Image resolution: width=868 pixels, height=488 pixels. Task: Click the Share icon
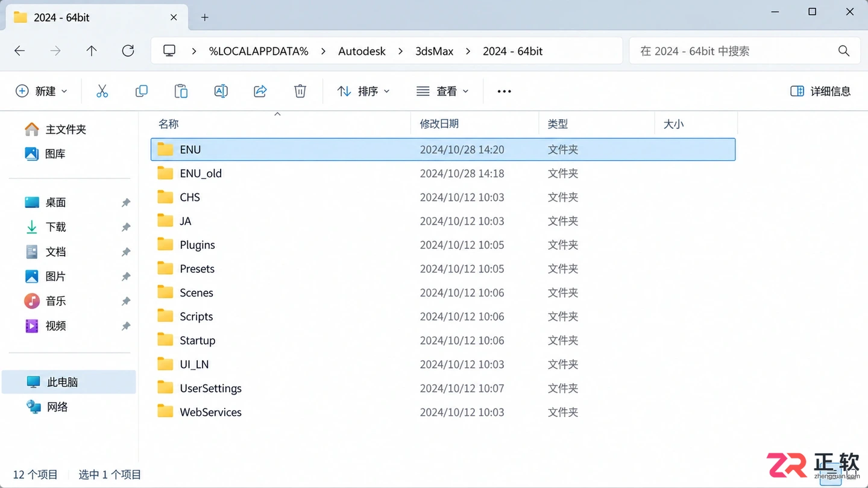click(260, 91)
